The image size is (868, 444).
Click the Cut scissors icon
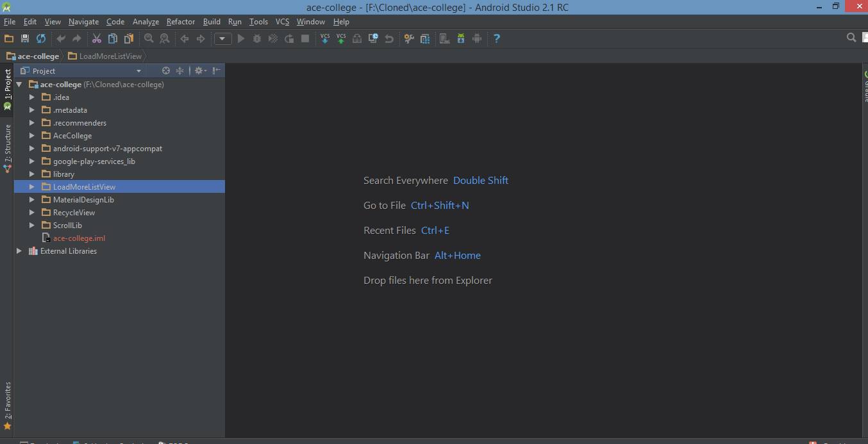pos(97,38)
